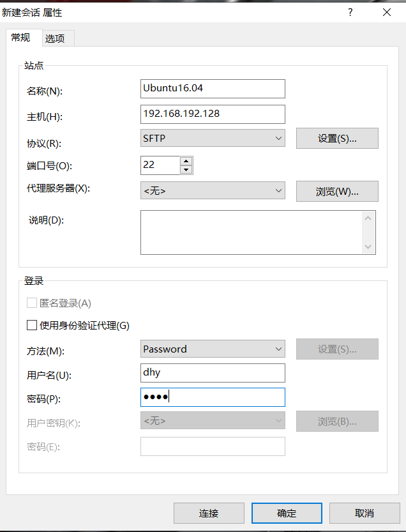Select the 密码 field showing masked dots
The width and height of the screenshot is (406, 532).
click(211, 397)
